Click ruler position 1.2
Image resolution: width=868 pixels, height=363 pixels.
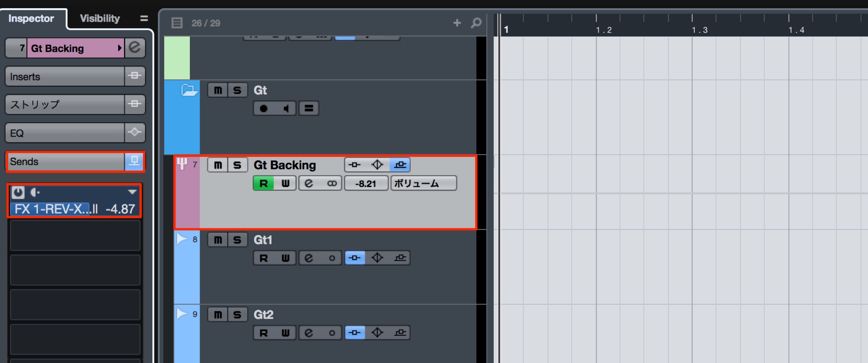pos(604,30)
